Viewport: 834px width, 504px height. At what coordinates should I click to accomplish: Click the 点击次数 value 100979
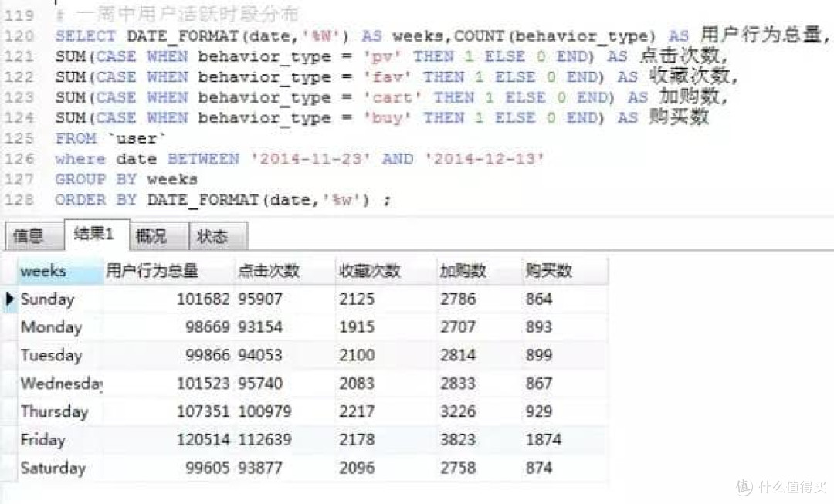point(265,411)
